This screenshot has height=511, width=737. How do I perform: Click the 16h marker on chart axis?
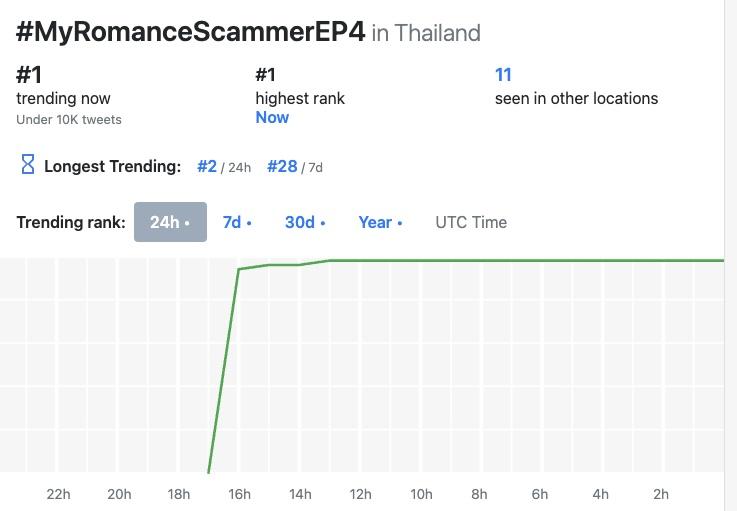pos(240,494)
